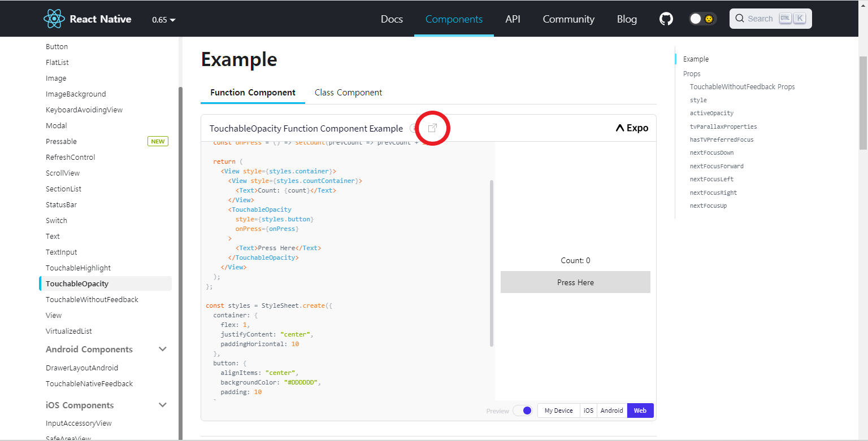Open the API nav item
Screen dimensions: 868x441
513,19
